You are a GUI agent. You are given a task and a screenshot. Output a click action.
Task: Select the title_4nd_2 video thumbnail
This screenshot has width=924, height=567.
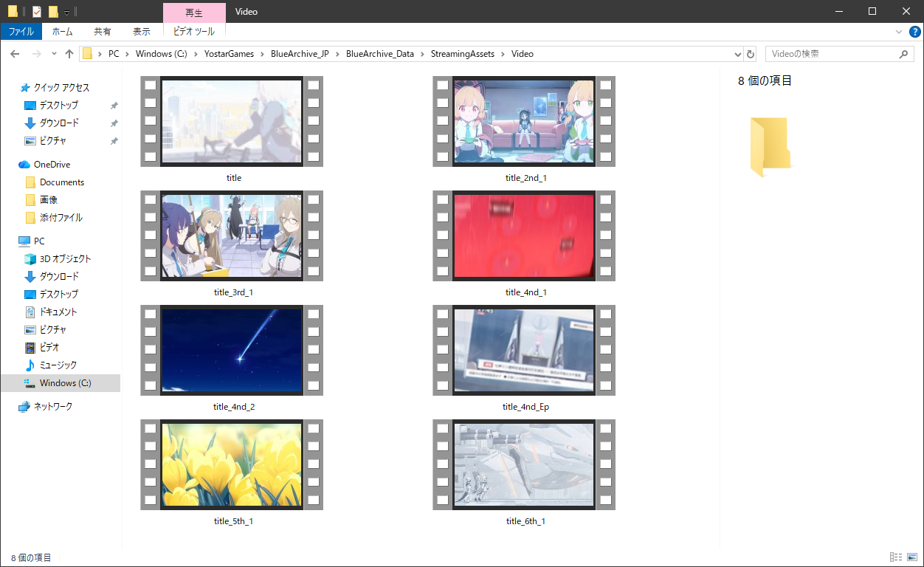[x=232, y=350]
